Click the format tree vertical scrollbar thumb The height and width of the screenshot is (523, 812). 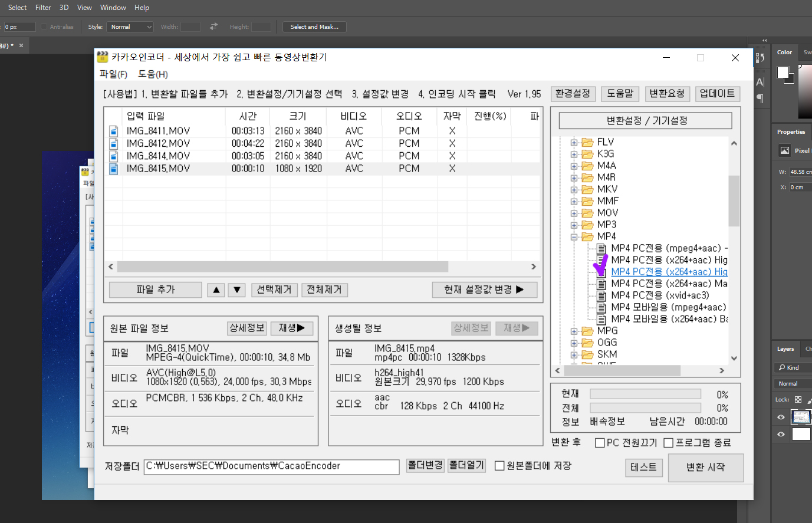tap(734, 201)
